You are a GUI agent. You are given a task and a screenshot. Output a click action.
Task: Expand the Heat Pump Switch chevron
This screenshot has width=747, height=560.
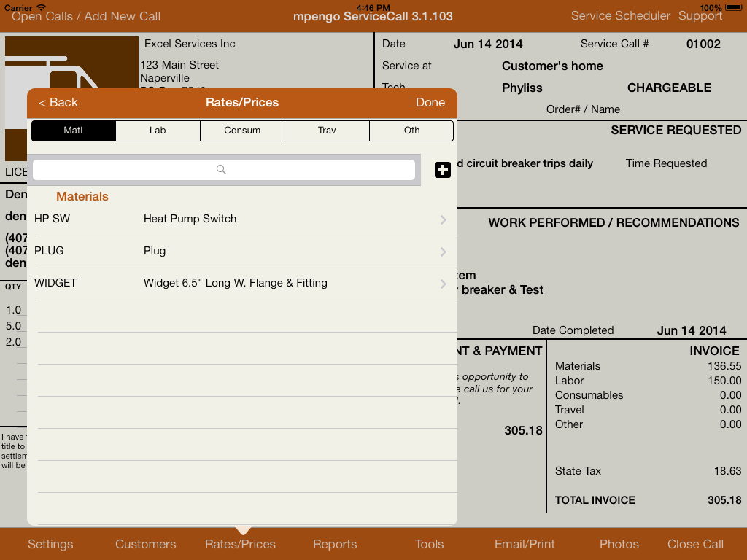[443, 219]
